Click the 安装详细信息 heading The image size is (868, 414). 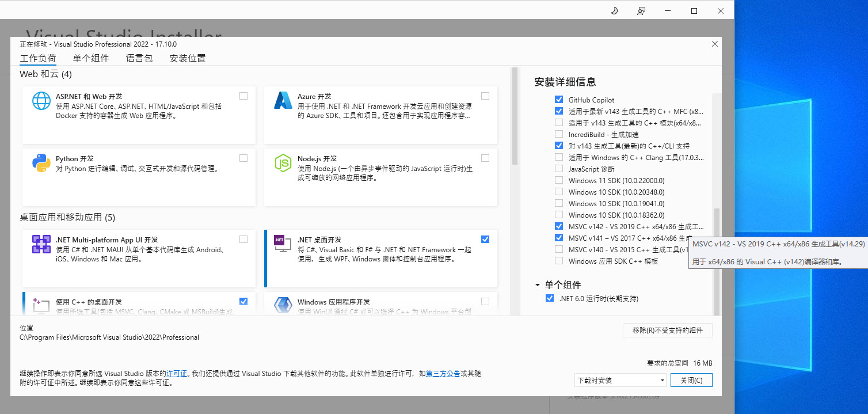pos(565,82)
